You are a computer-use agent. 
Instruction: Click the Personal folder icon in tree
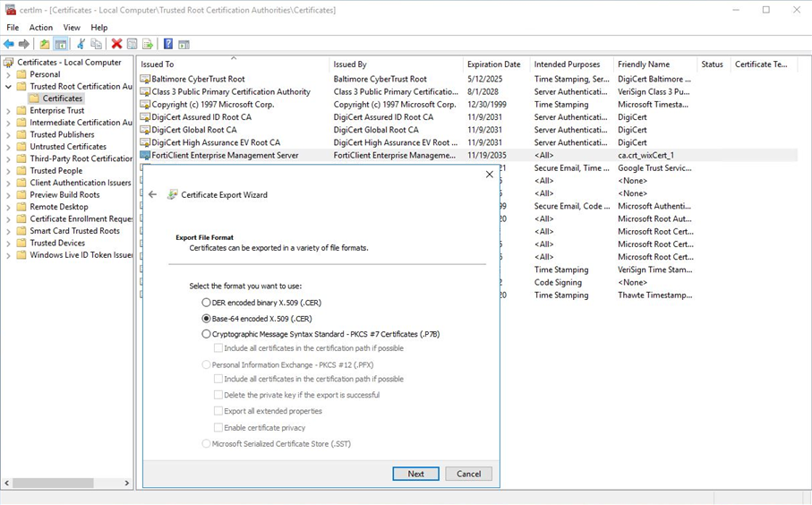pos(21,74)
